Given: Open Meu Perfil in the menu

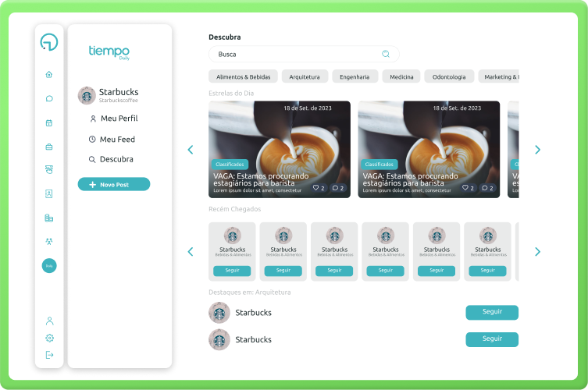Looking at the screenshot, I should click(x=118, y=119).
